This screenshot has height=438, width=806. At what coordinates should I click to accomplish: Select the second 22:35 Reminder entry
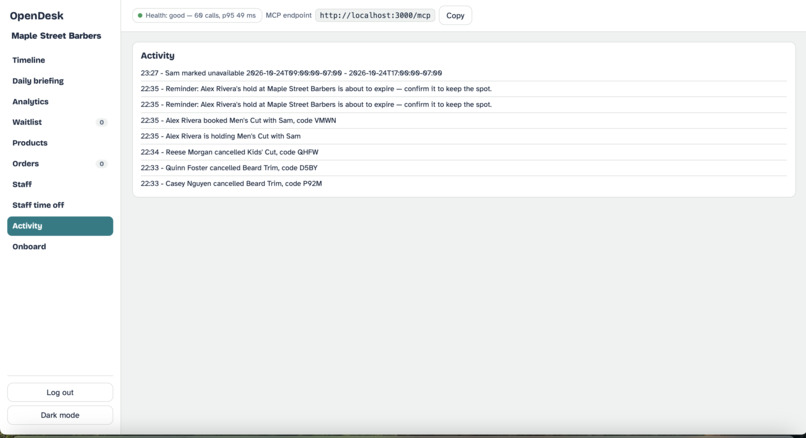pos(463,104)
